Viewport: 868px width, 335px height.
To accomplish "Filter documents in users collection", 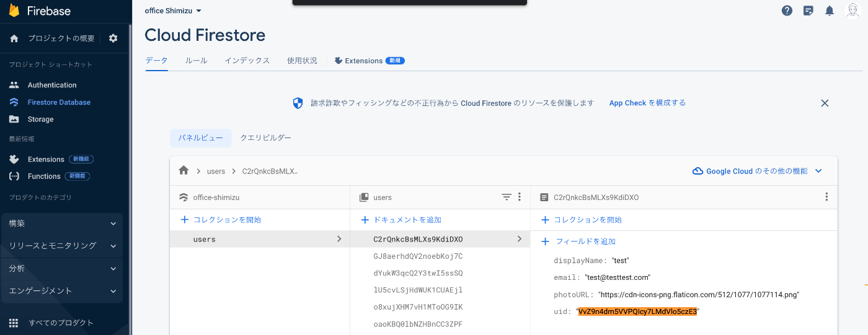I will point(507,197).
